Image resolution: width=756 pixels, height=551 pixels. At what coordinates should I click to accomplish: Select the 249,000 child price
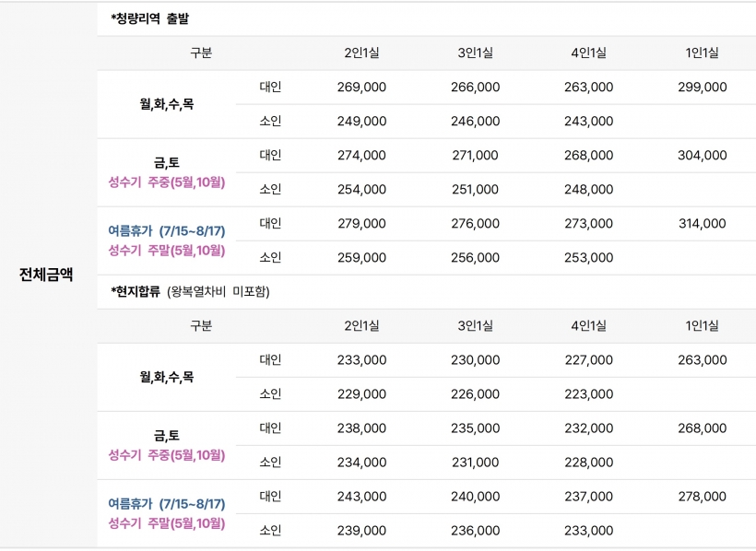(x=361, y=122)
